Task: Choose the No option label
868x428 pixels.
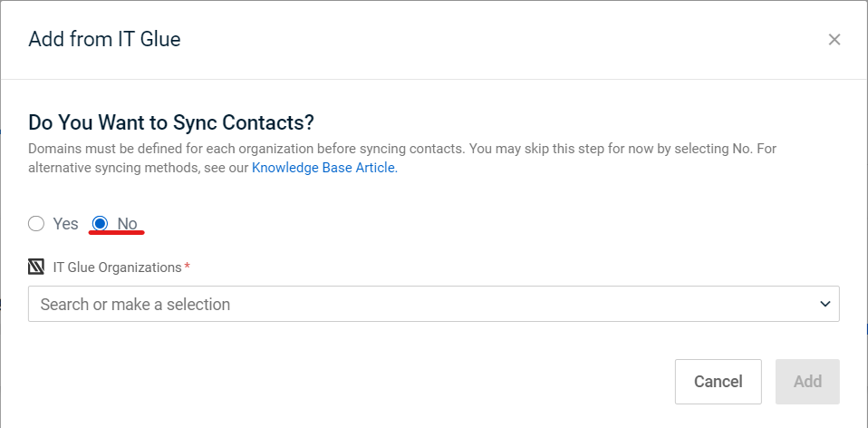Action: tap(128, 224)
